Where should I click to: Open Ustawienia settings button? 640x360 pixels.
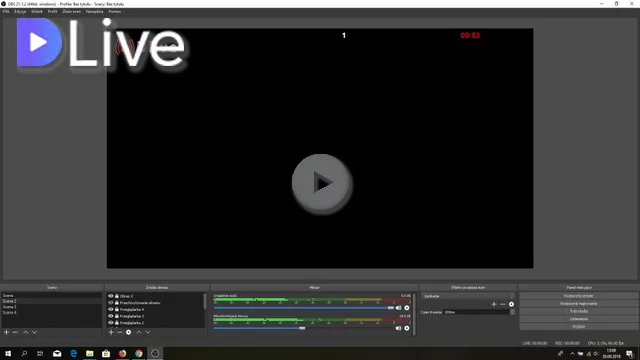(x=579, y=319)
